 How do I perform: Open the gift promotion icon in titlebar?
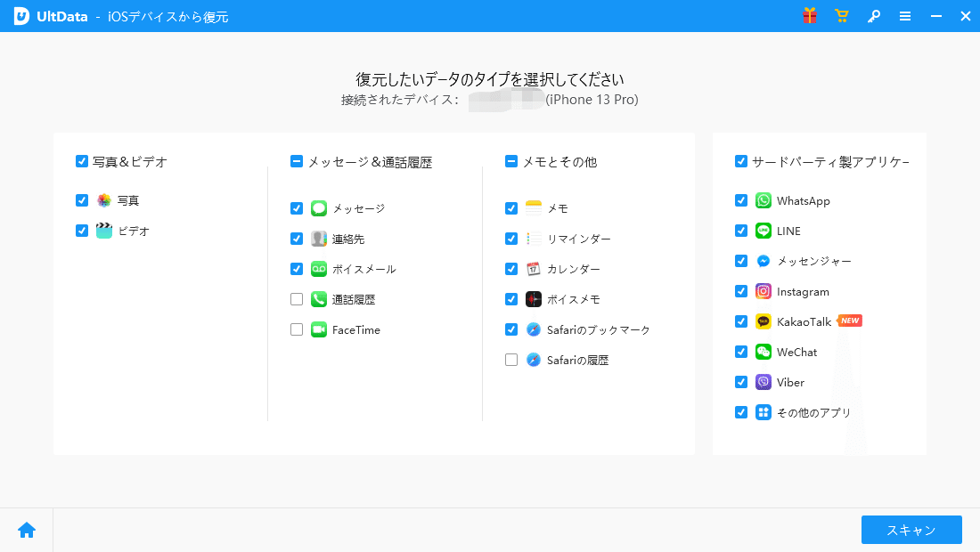pyautogui.click(x=809, y=15)
